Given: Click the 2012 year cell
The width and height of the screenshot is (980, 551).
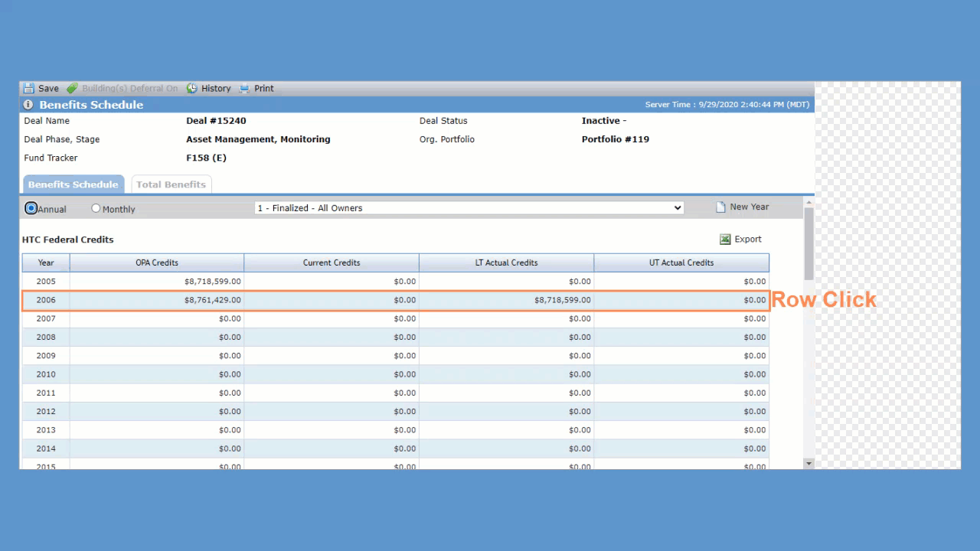Looking at the screenshot, I should (46, 412).
